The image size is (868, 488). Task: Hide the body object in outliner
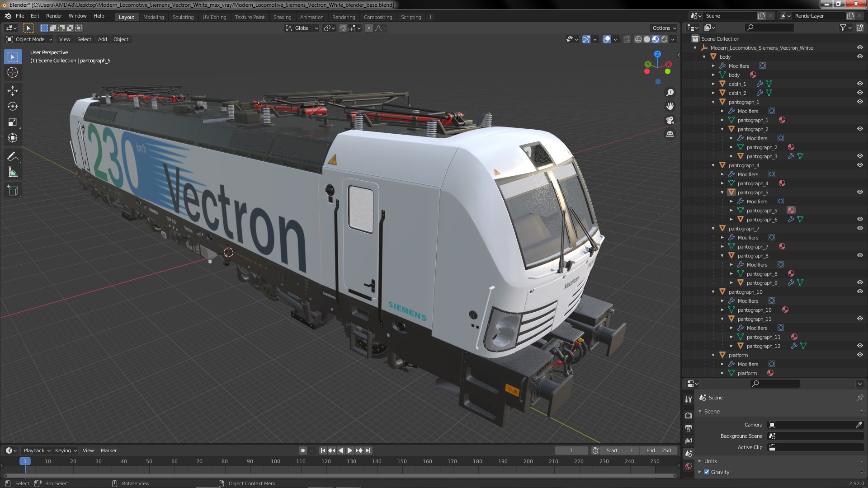click(x=860, y=56)
